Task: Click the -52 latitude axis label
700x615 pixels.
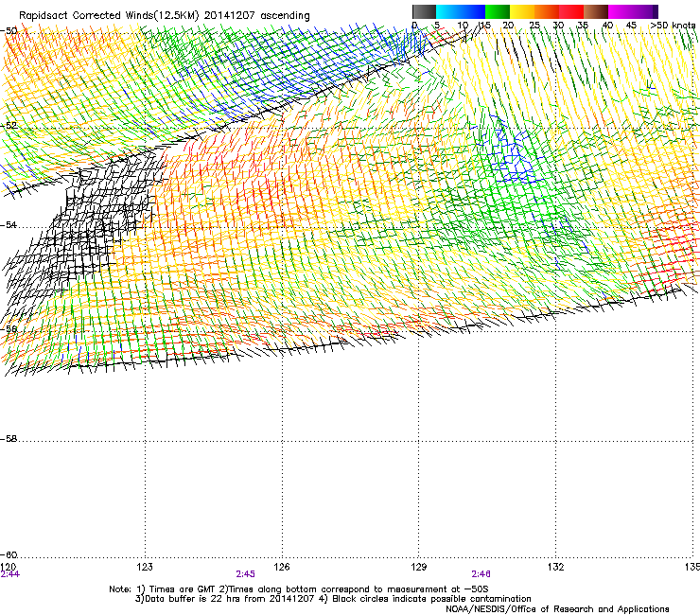Action: [9, 126]
